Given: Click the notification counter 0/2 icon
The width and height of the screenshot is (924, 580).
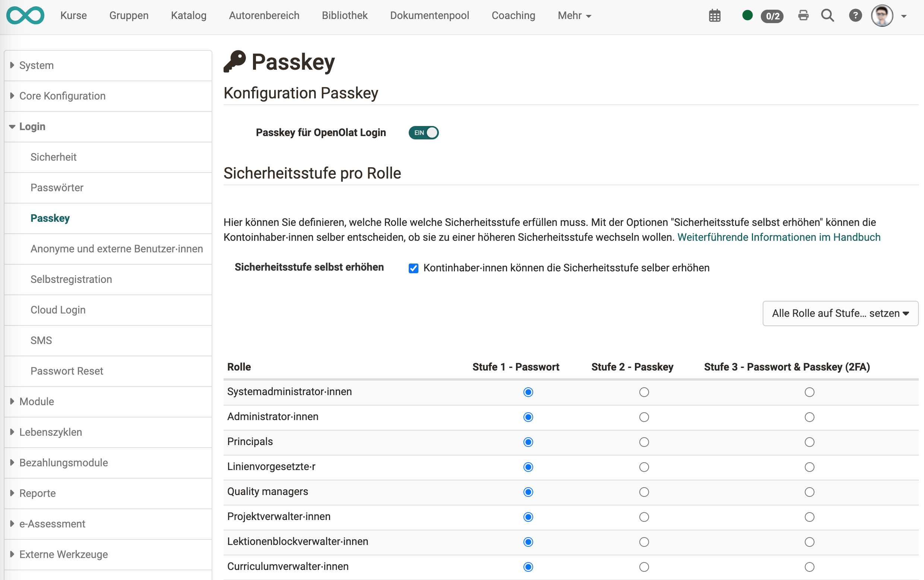Looking at the screenshot, I should [x=770, y=15].
